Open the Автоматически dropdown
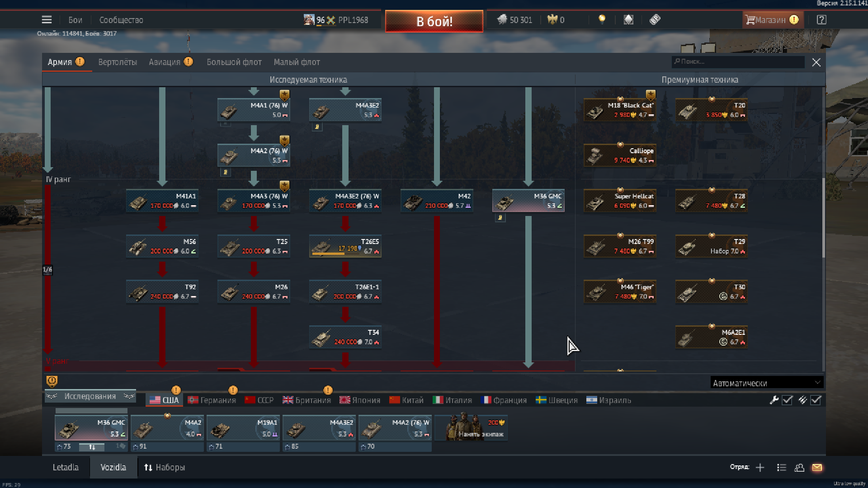The image size is (868, 488). click(767, 383)
